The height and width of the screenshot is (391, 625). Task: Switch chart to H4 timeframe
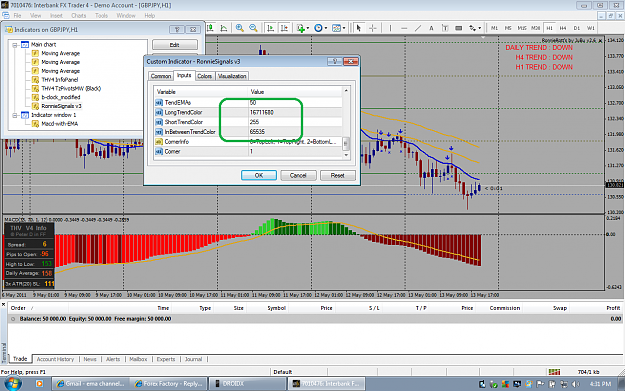(563, 28)
